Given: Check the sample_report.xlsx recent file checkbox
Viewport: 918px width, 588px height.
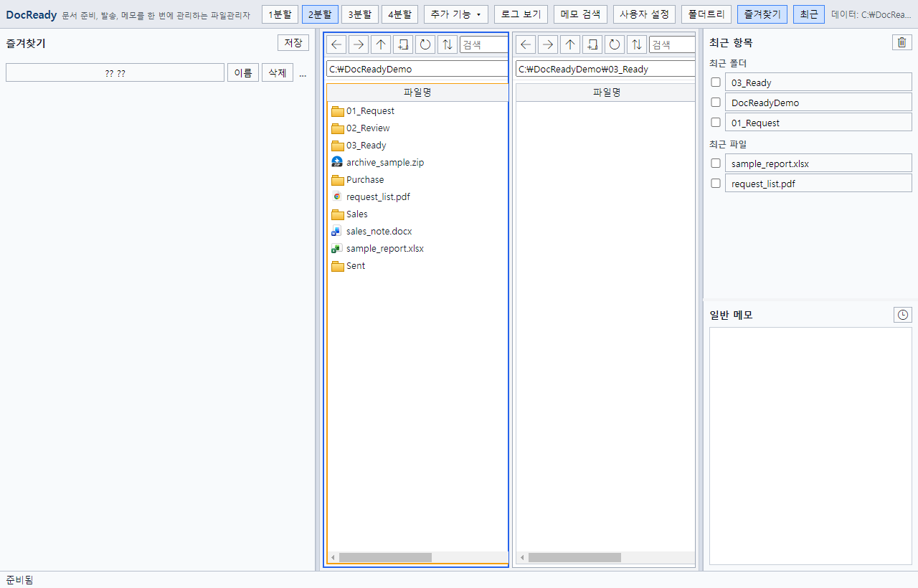Looking at the screenshot, I should click(716, 163).
